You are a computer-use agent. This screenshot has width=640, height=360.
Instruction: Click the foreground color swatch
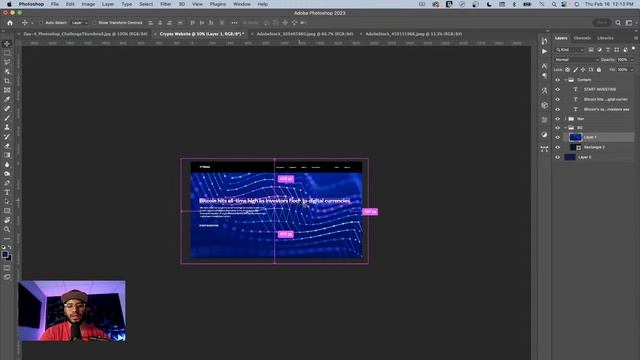point(5,255)
